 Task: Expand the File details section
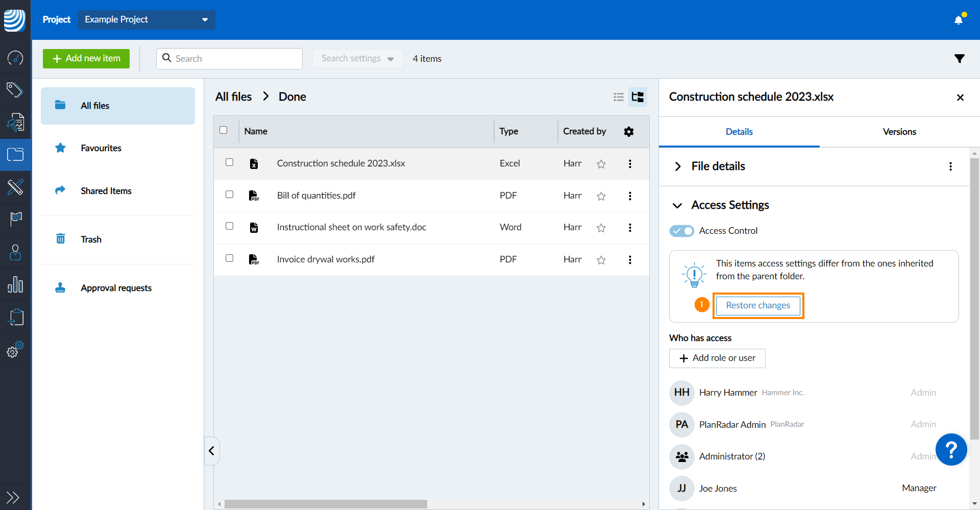pyautogui.click(x=678, y=166)
